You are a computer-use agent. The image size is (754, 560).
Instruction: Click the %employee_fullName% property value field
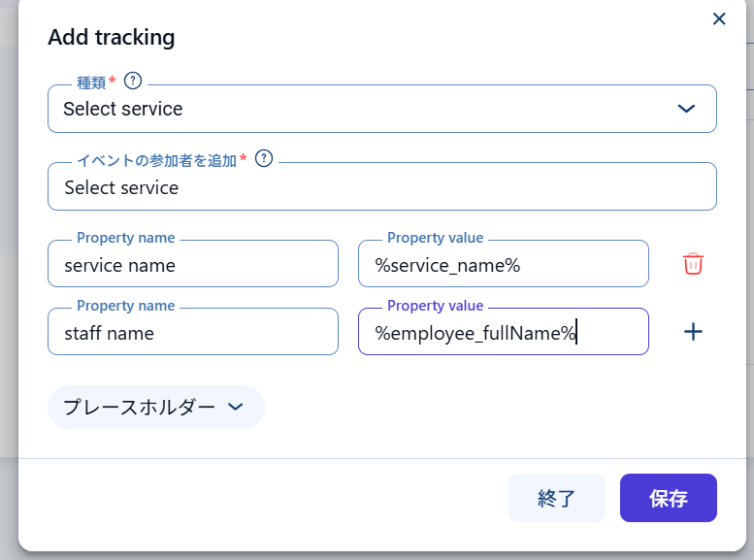tap(503, 333)
